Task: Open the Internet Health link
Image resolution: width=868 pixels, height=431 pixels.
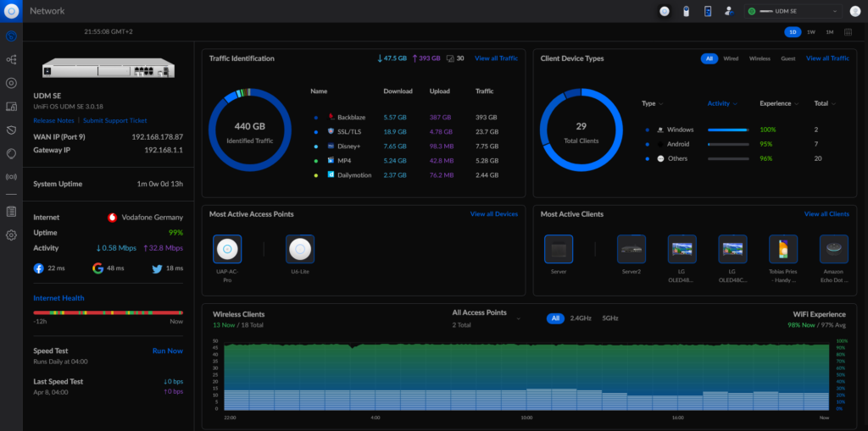Action: (x=58, y=298)
